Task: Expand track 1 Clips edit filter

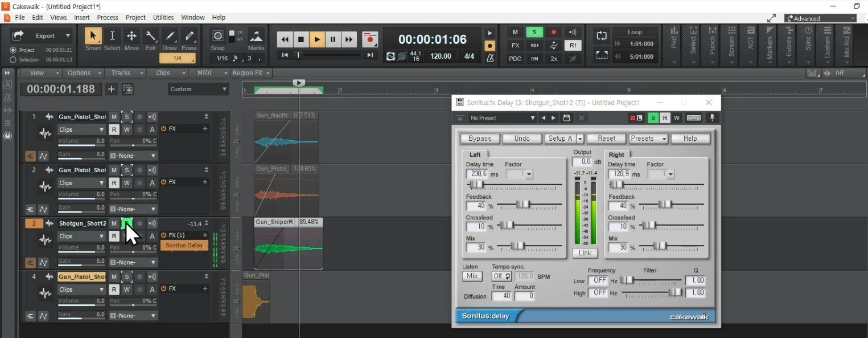Action: pyautogui.click(x=81, y=129)
